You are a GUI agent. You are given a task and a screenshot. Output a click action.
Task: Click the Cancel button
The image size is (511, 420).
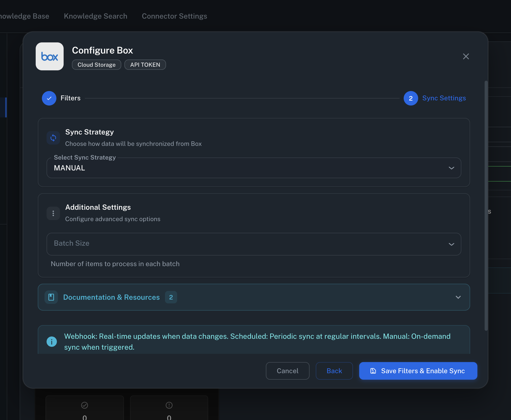287,371
